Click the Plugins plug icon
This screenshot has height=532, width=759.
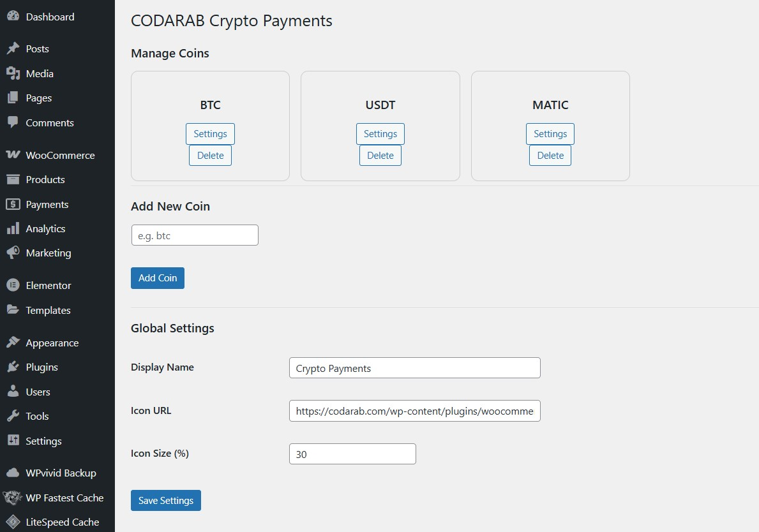(x=13, y=367)
